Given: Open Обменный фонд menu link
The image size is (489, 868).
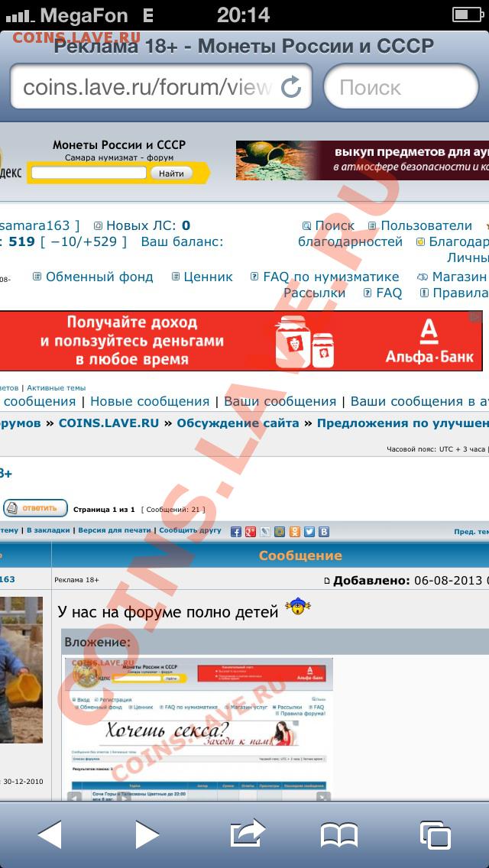Looking at the screenshot, I should pos(99,277).
